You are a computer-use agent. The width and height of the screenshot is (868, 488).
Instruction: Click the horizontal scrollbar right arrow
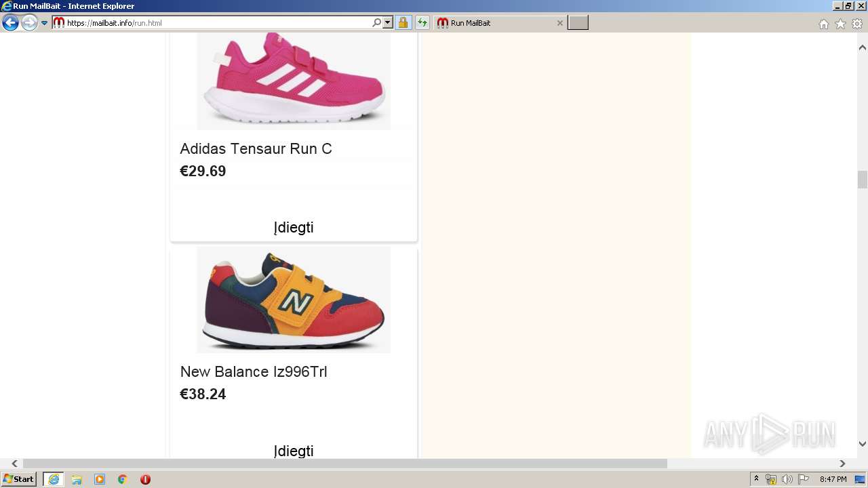click(842, 464)
